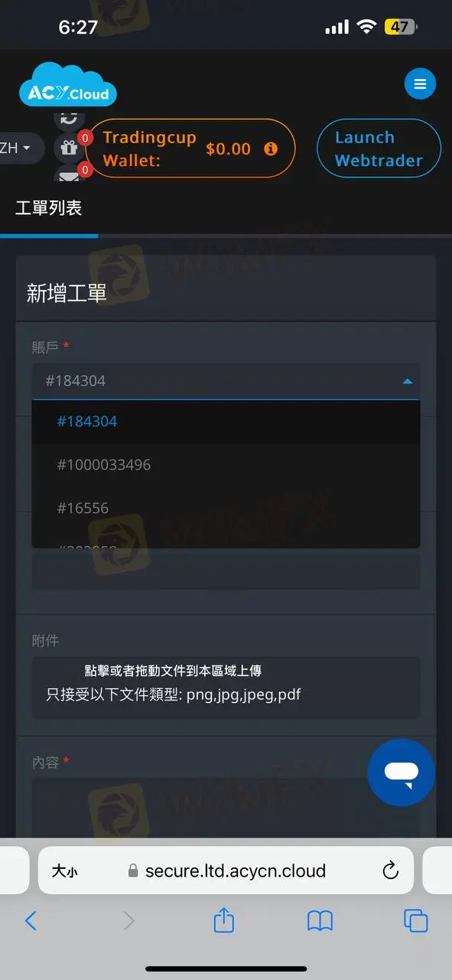Viewport: 452px width, 980px height.
Task: Open the gift rewards icon
Action: pyautogui.click(x=69, y=149)
